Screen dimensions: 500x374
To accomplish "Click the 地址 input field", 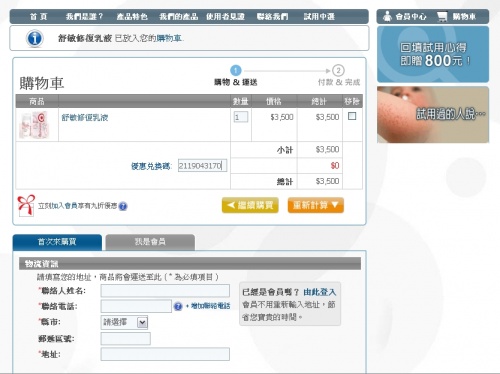I will coord(165,354).
